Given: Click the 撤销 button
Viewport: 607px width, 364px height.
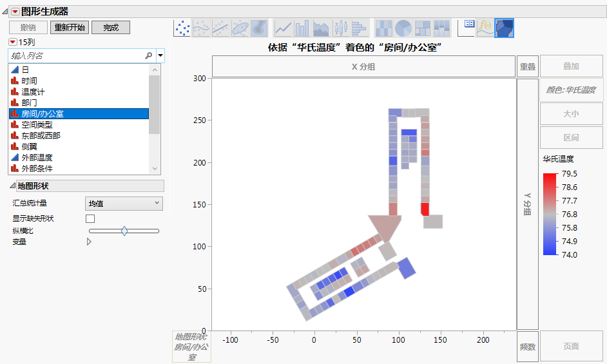Looking at the screenshot, I should [x=28, y=28].
